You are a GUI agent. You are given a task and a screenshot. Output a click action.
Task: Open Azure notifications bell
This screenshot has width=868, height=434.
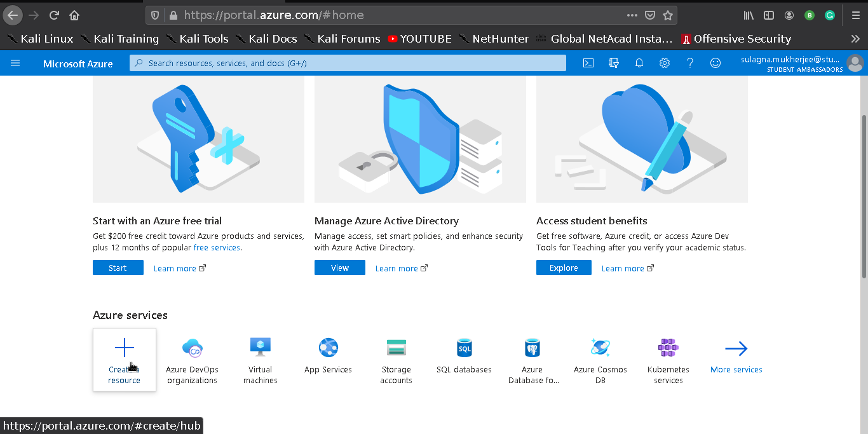coord(639,63)
